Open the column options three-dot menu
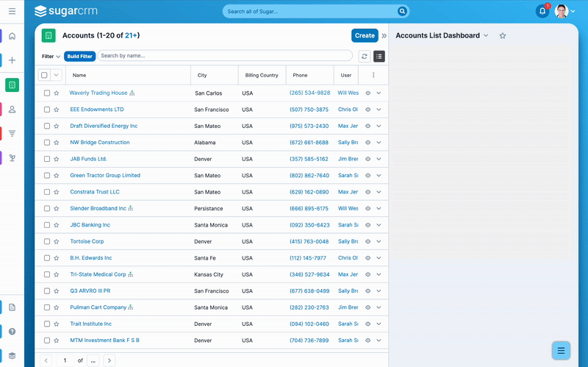The image size is (588, 367). click(373, 75)
